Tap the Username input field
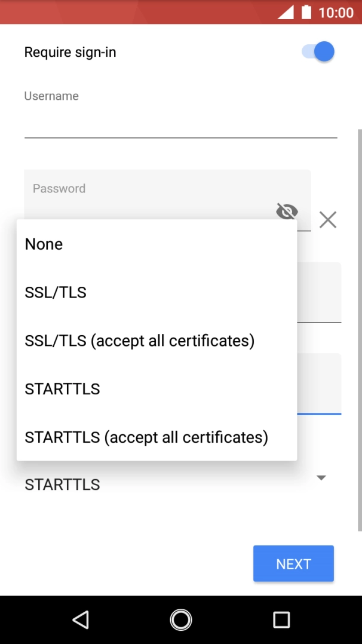Viewport: 362px width, 644px height. 180,122
